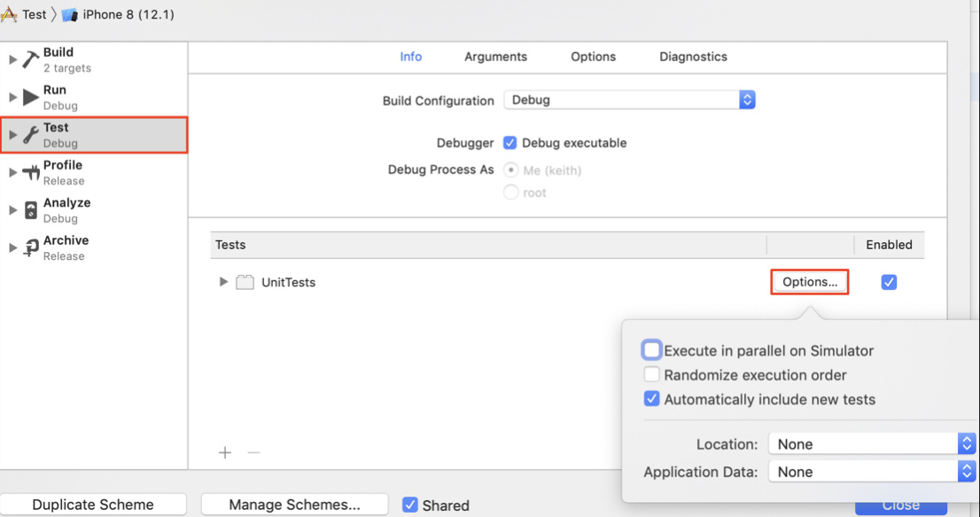Click the plus icon to add test
Viewport: 980px width, 517px height.
225,452
